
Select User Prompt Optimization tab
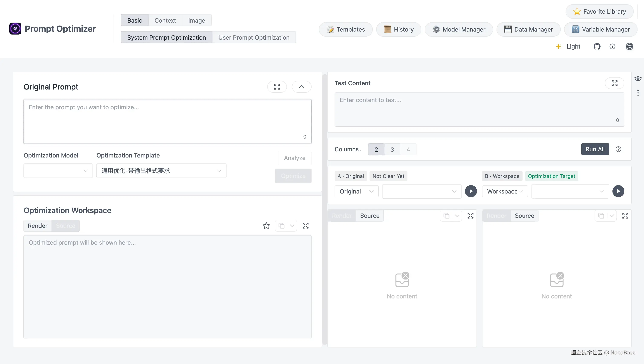point(254,37)
